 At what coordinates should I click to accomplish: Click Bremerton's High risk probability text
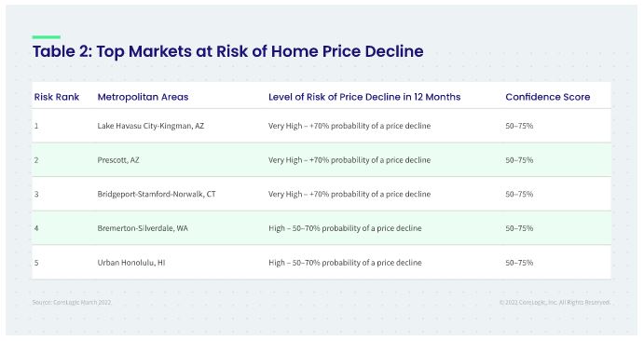pyautogui.click(x=345, y=228)
